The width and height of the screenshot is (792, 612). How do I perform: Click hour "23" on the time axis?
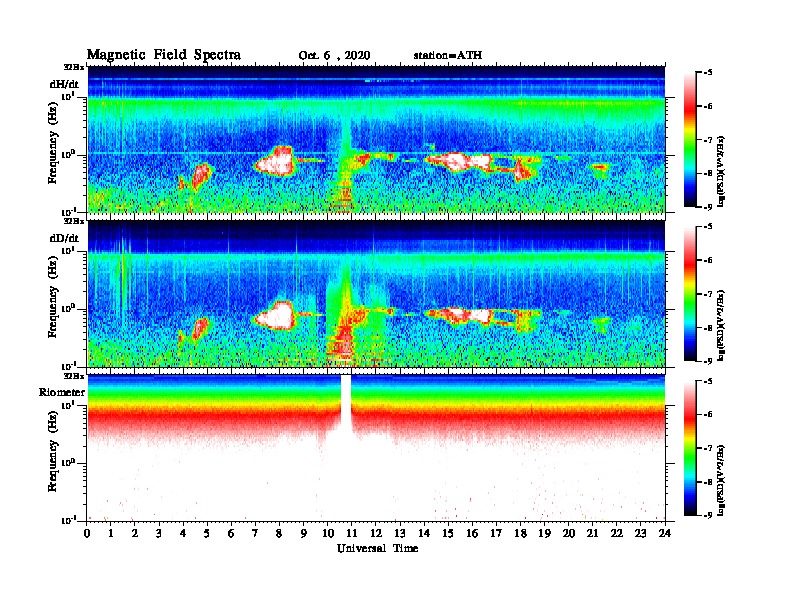(x=641, y=534)
